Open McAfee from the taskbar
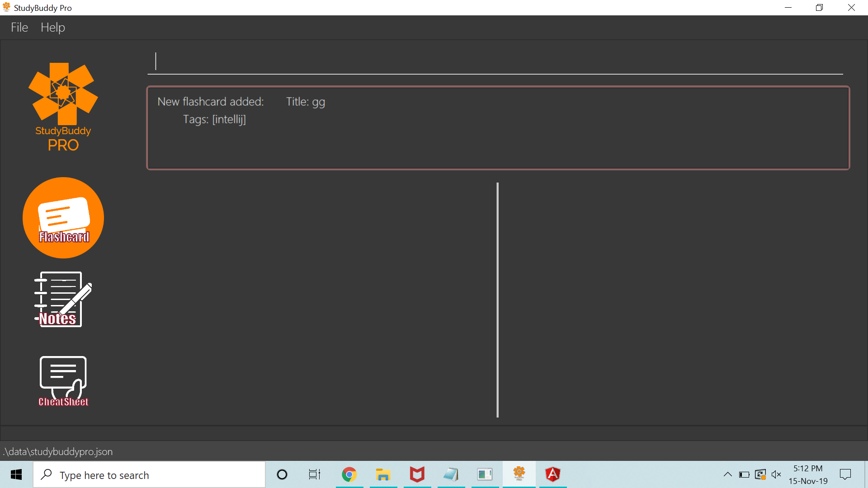The height and width of the screenshot is (488, 868). click(417, 474)
